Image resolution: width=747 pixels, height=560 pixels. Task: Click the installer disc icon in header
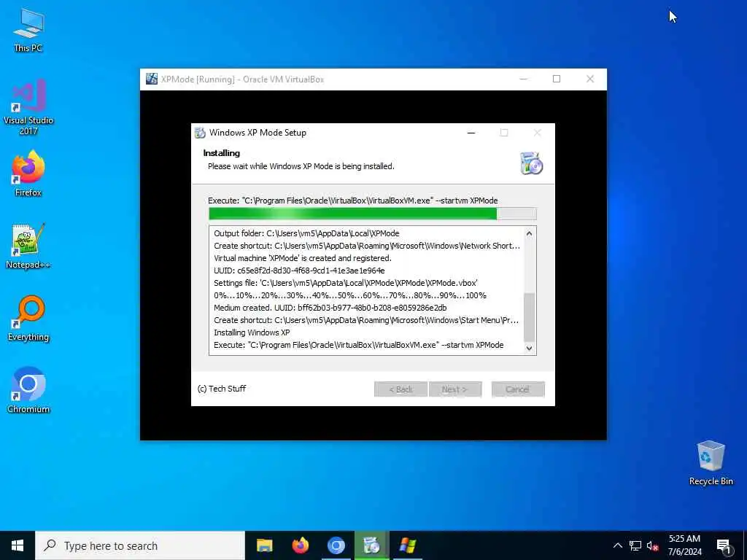point(531,163)
